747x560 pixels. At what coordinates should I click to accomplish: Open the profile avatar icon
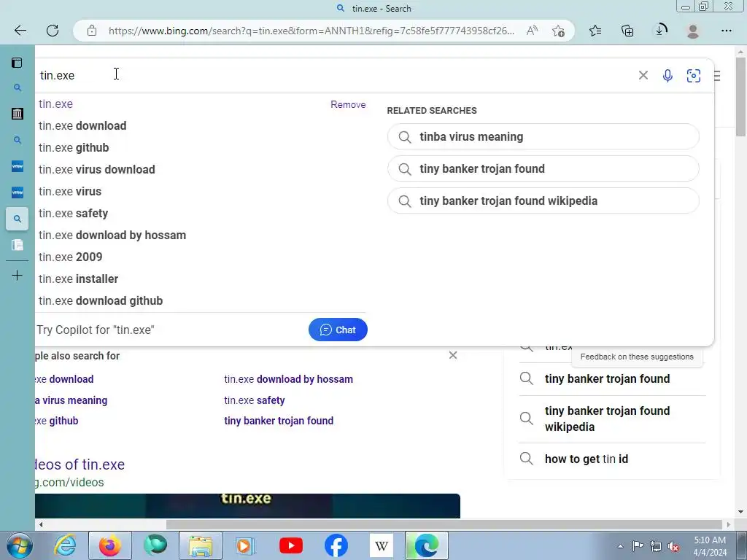(693, 31)
